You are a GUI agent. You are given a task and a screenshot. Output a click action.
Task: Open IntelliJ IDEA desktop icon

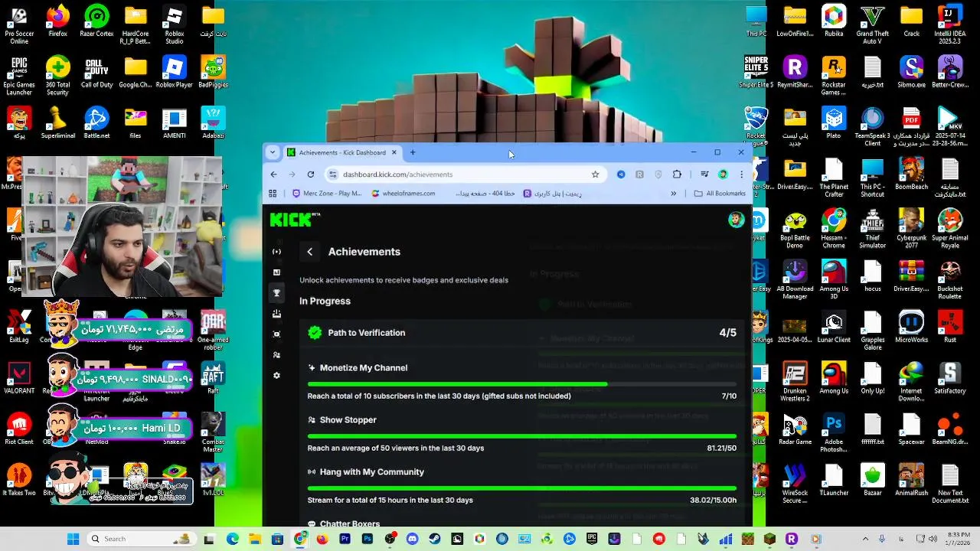pos(950,24)
